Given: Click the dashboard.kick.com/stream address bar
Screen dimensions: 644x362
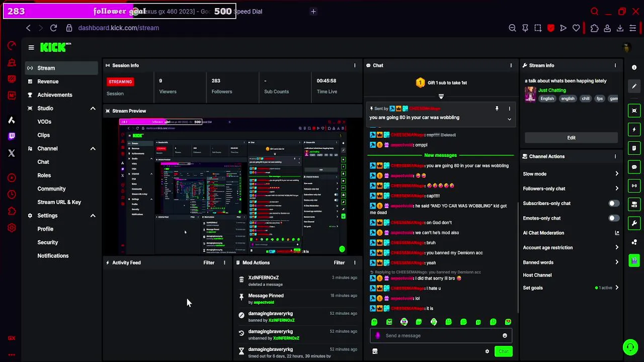Looking at the screenshot, I should (x=119, y=28).
